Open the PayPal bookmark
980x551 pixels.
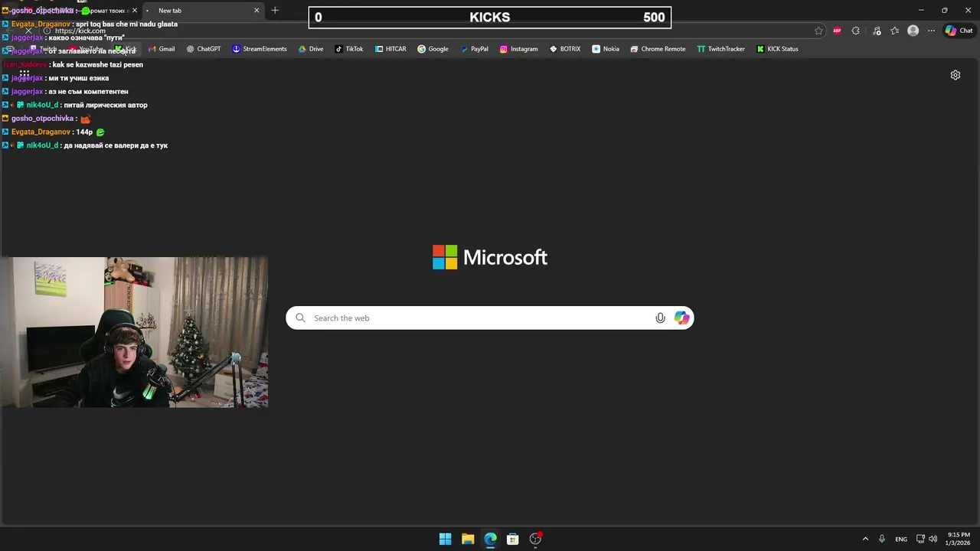point(474,49)
